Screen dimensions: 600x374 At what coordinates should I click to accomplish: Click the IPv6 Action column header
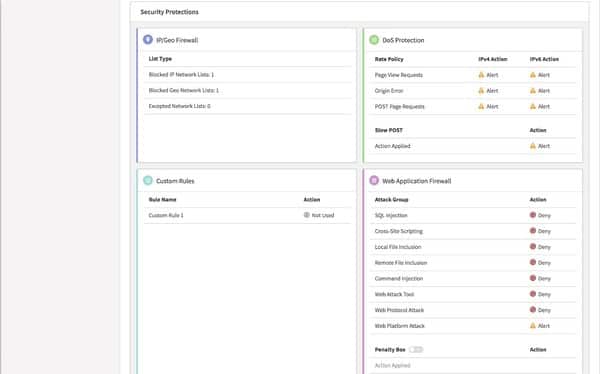(544, 59)
